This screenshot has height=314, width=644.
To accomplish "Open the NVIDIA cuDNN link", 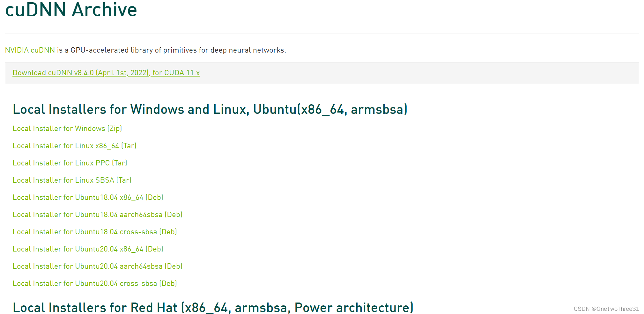I will click(x=30, y=50).
